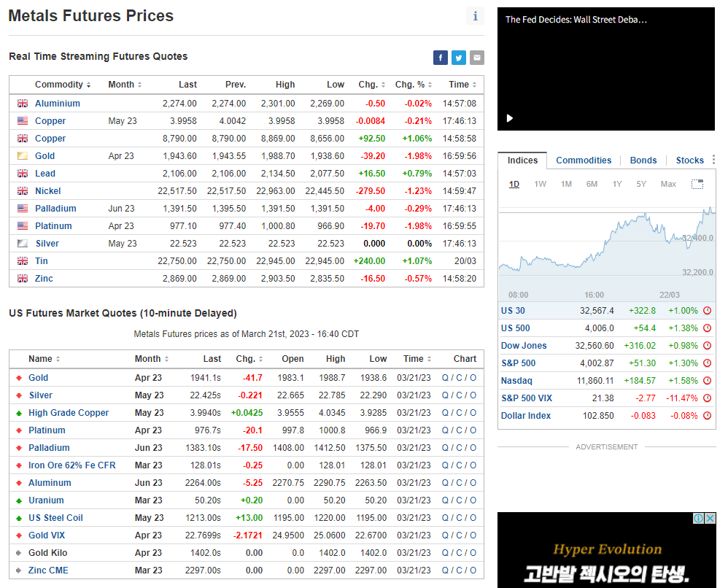Sort streaming quotes by Chg. column
The height and width of the screenshot is (588, 728).
(371, 85)
